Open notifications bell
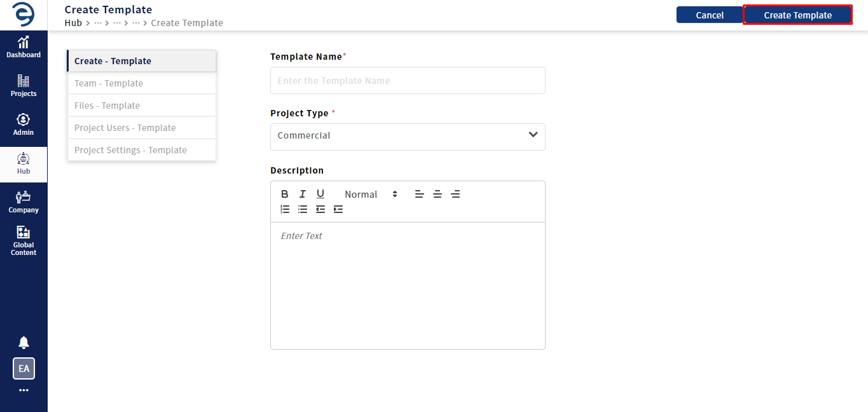The height and width of the screenshot is (412, 868). click(x=24, y=343)
